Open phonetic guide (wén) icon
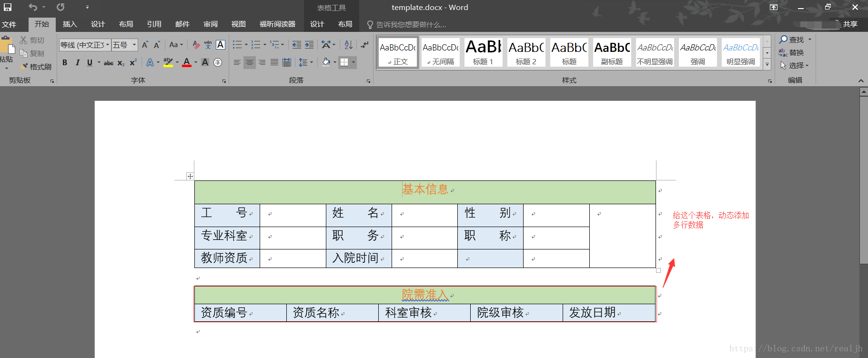 point(208,45)
